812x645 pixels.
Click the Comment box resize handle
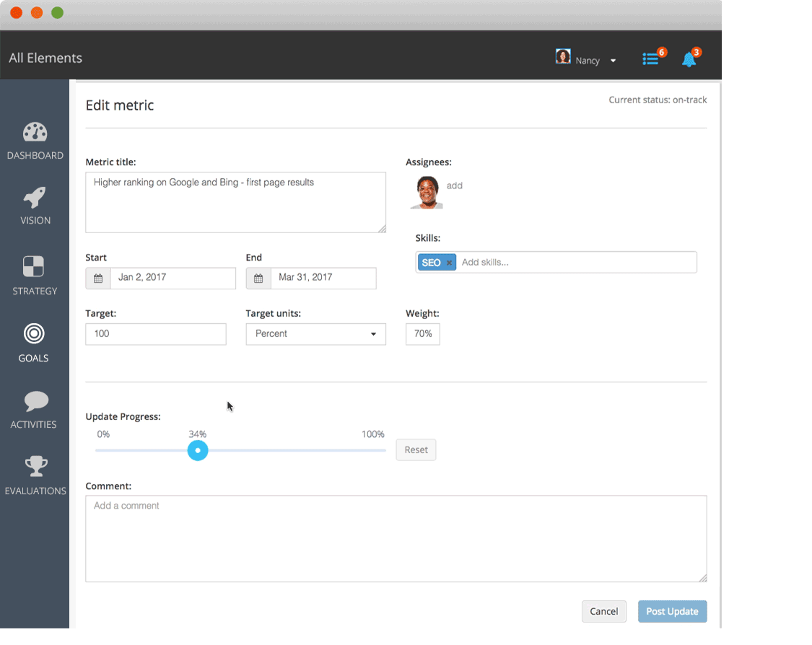click(x=703, y=578)
